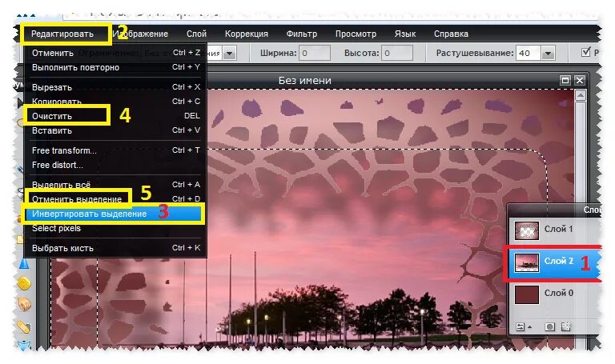This screenshot has width=615, height=364.
Task: Choose Выбрать кисть from the menu
Action: (115, 248)
